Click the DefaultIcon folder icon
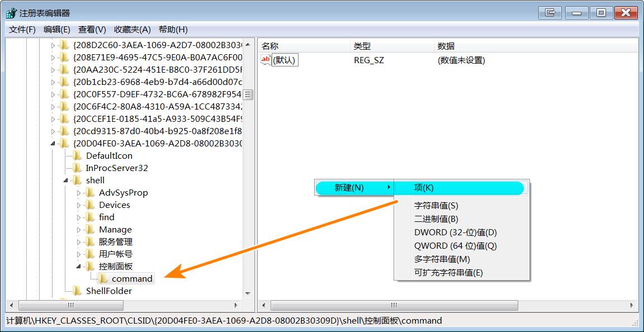Screen dimensions: 644x332 pos(77,155)
